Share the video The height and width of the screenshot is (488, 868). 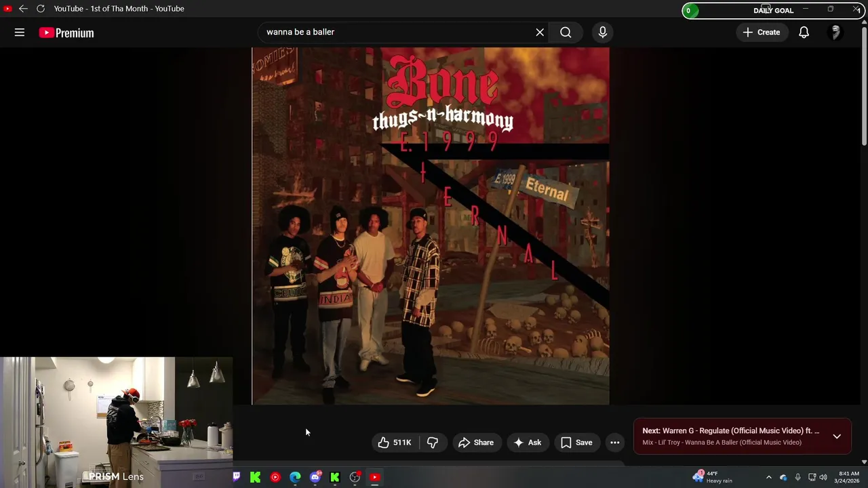(476, 443)
